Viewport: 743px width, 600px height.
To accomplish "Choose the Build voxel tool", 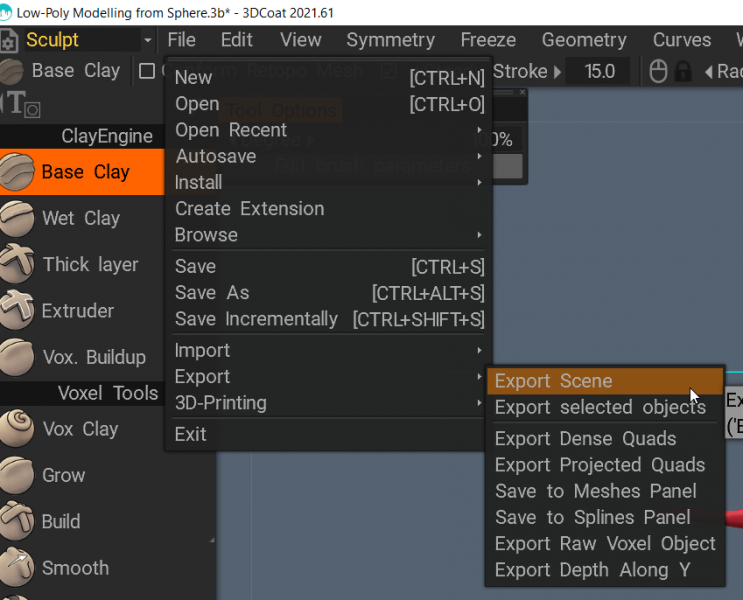I will [x=61, y=521].
